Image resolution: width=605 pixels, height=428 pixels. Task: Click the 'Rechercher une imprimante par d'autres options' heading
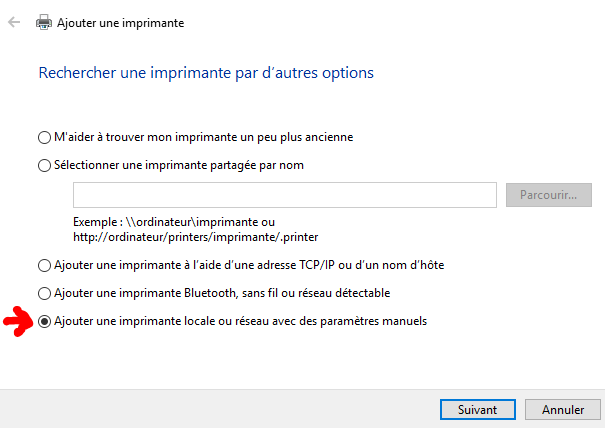(206, 73)
